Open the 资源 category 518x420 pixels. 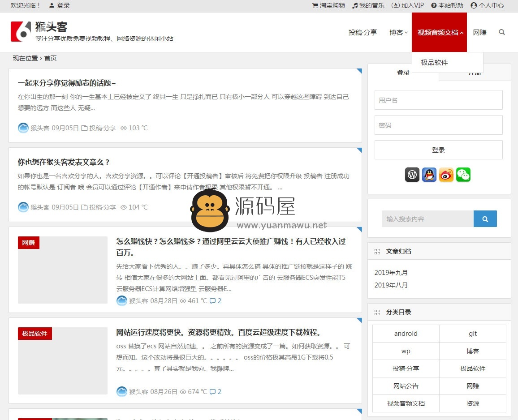473,403
